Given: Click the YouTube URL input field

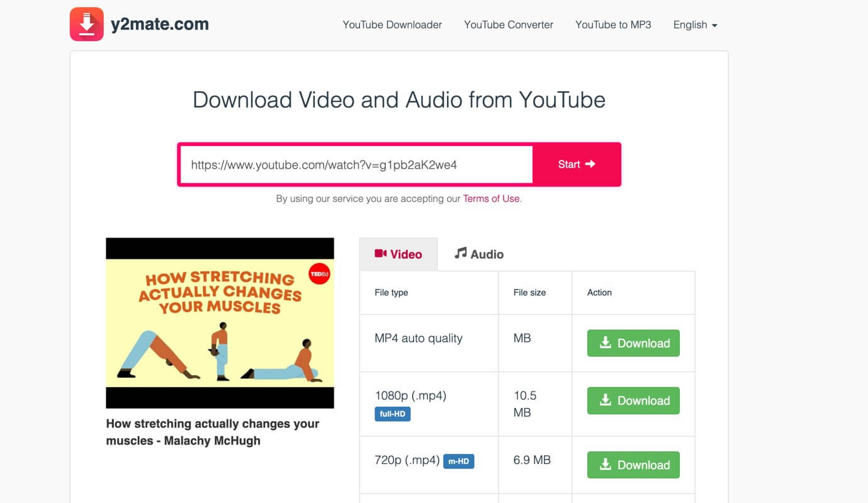Looking at the screenshot, I should (x=356, y=165).
